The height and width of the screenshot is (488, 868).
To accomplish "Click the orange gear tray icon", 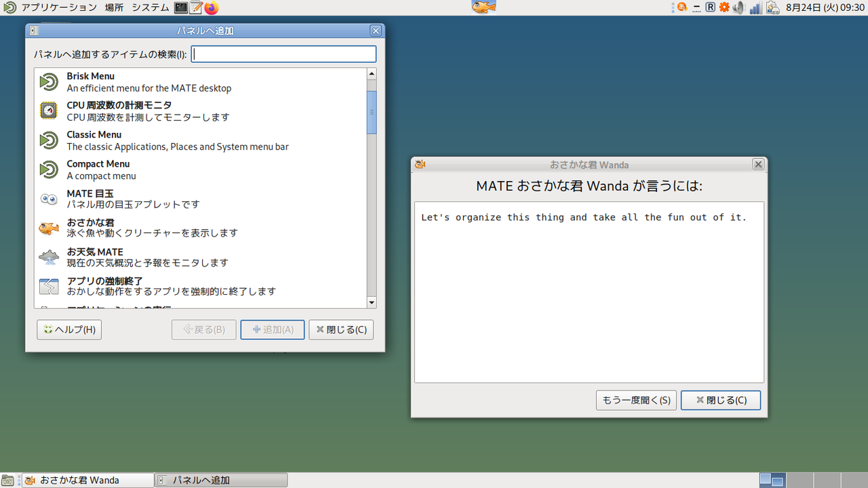I will (x=724, y=7).
